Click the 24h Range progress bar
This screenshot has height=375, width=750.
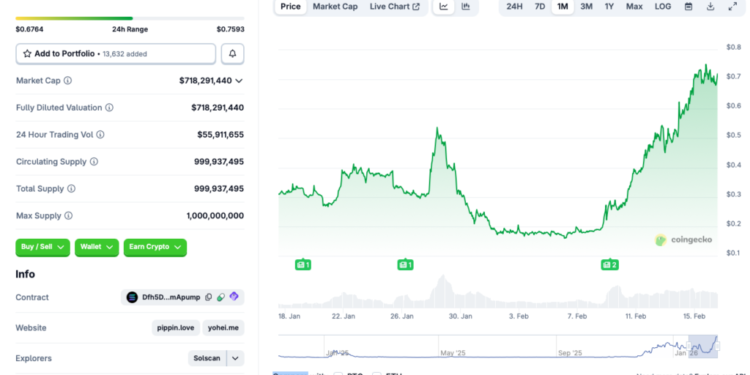tap(130, 19)
